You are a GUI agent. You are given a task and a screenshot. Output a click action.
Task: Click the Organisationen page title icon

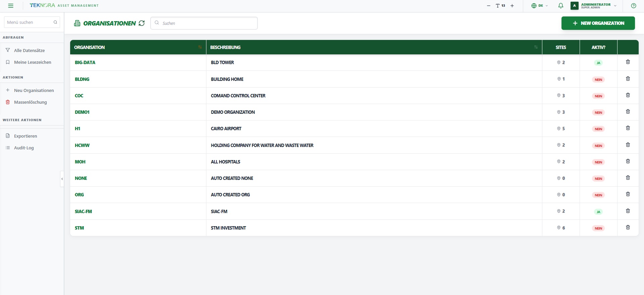pyautogui.click(x=77, y=23)
